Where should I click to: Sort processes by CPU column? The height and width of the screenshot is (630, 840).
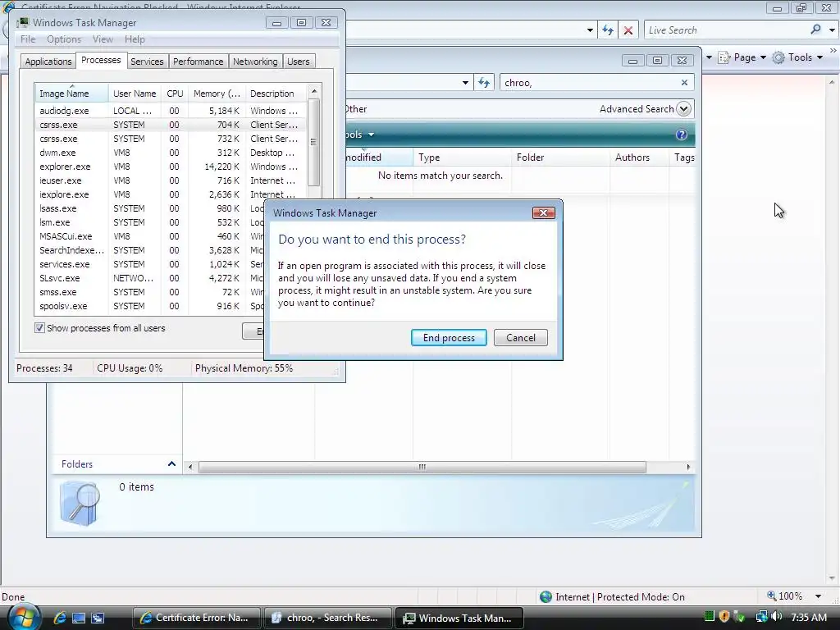click(175, 94)
